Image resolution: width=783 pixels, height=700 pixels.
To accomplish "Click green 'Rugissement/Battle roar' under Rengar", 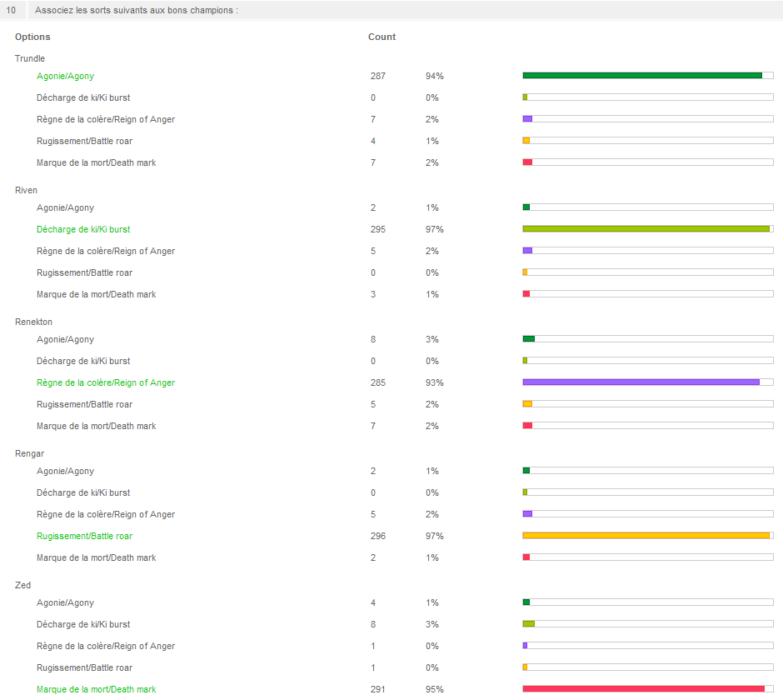I will click(84, 536).
